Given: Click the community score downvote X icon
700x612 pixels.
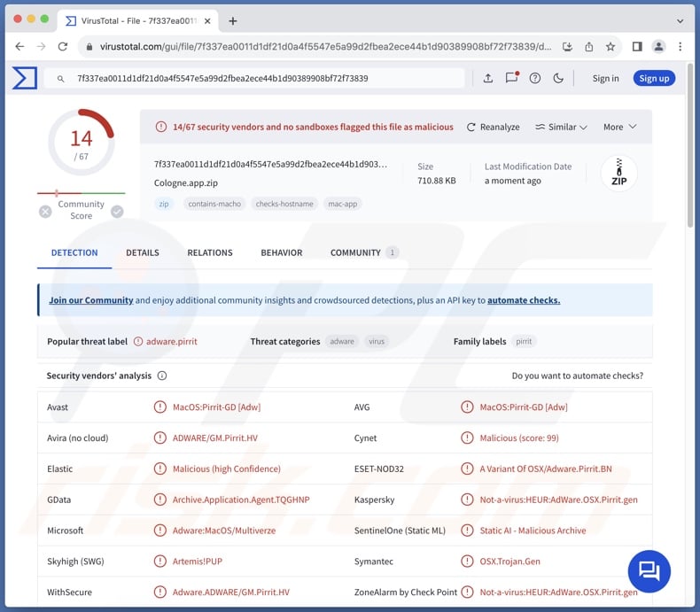Looking at the screenshot, I should [x=45, y=212].
